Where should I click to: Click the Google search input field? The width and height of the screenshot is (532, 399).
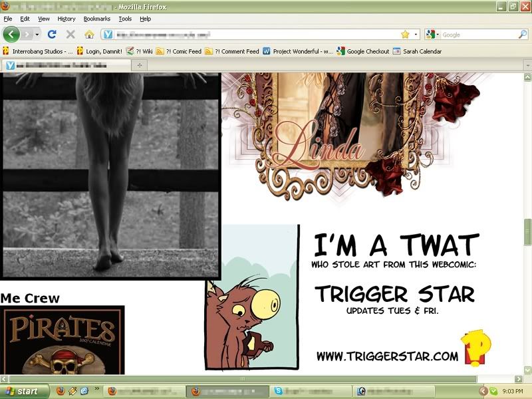pyautogui.click(x=479, y=35)
